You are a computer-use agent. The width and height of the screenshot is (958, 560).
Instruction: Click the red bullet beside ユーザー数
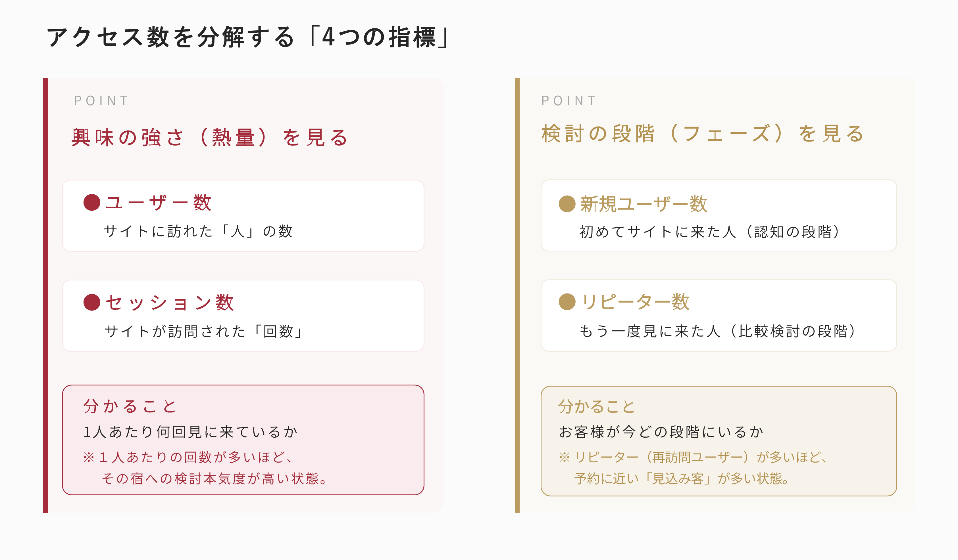[91, 202]
